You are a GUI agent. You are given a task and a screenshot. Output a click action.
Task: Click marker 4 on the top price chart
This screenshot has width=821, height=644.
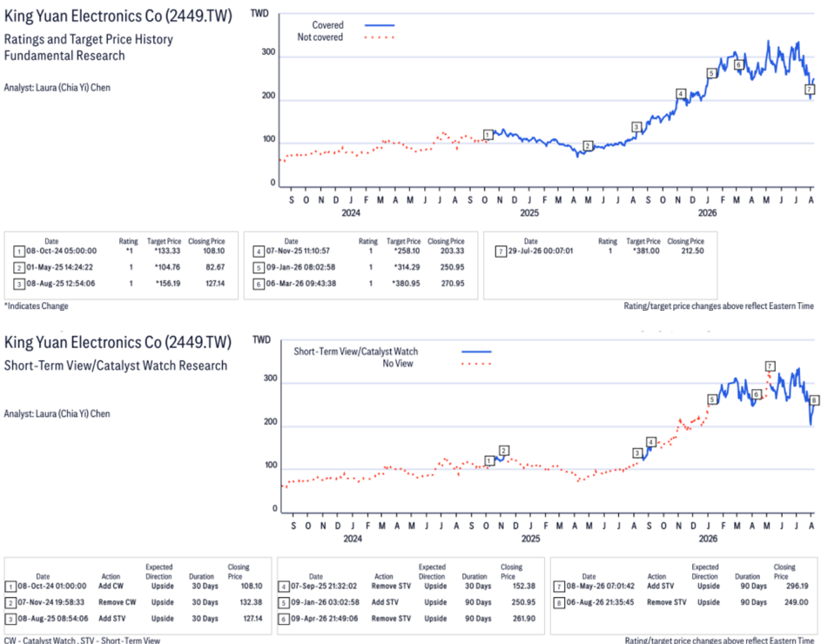point(681,94)
